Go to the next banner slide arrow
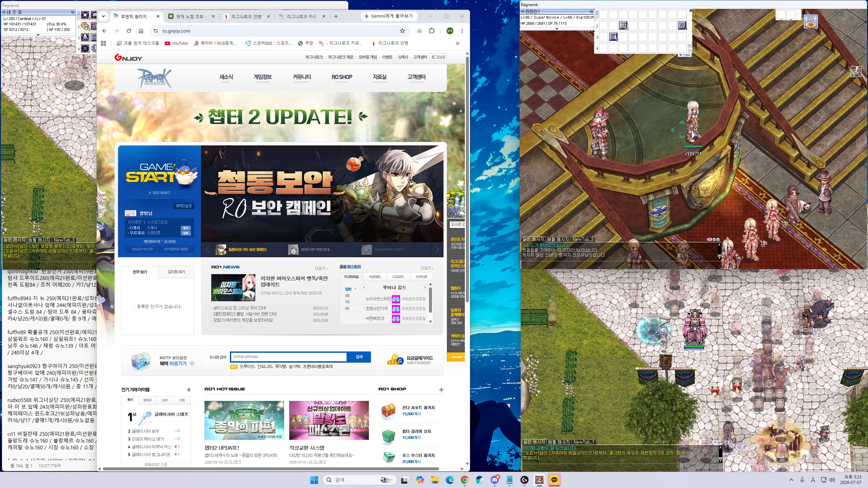 (x=437, y=250)
